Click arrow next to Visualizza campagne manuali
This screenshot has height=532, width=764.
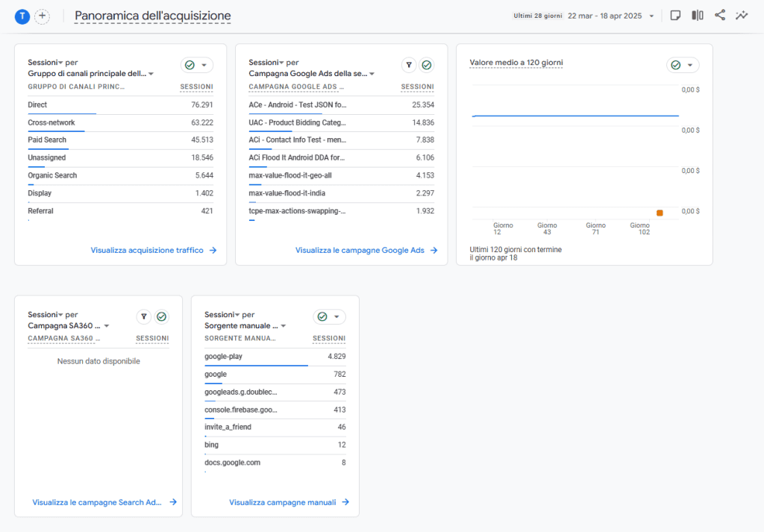coord(345,502)
